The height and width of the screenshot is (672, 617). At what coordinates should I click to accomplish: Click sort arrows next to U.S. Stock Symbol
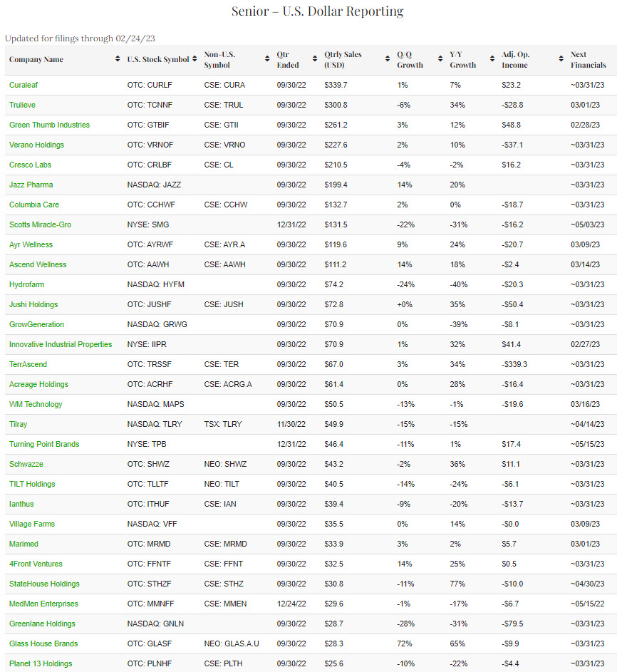(x=195, y=60)
